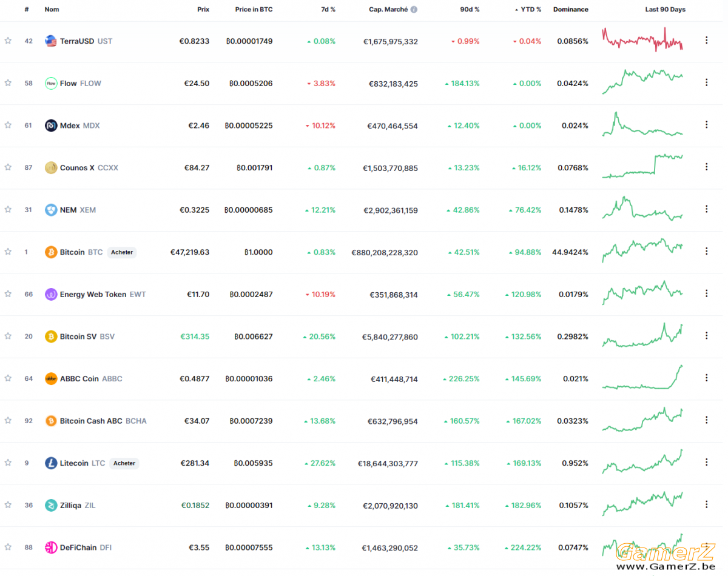Open the Energy Web Token name link
Screen dimensions: 728x576
[x=93, y=295]
